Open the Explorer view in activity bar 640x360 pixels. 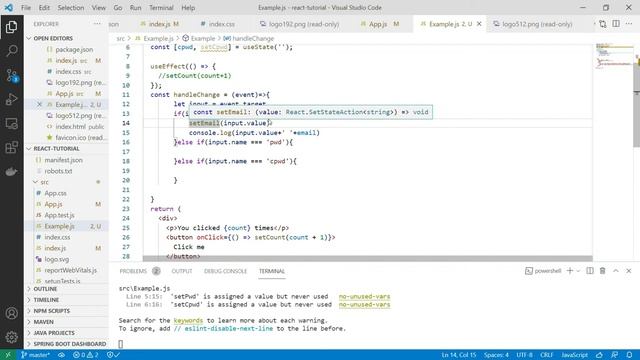pyautogui.click(x=11, y=27)
